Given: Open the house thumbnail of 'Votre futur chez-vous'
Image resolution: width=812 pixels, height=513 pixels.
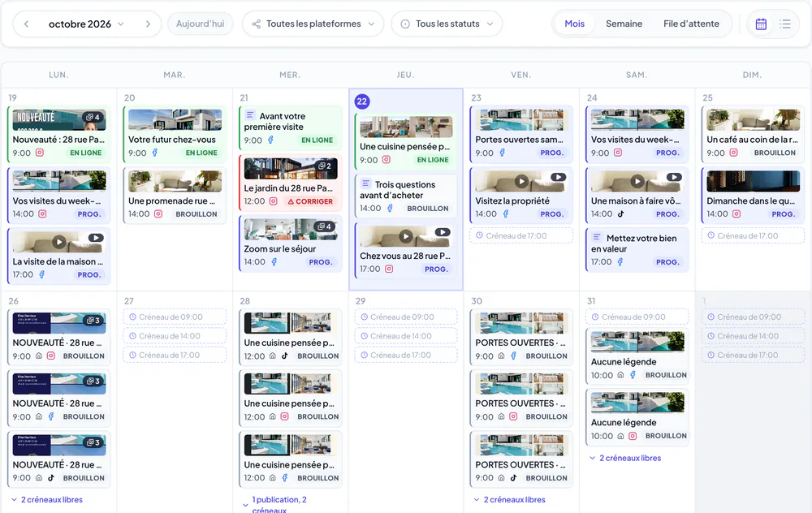Looking at the screenshot, I should pyautogui.click(x=175, y=119).
